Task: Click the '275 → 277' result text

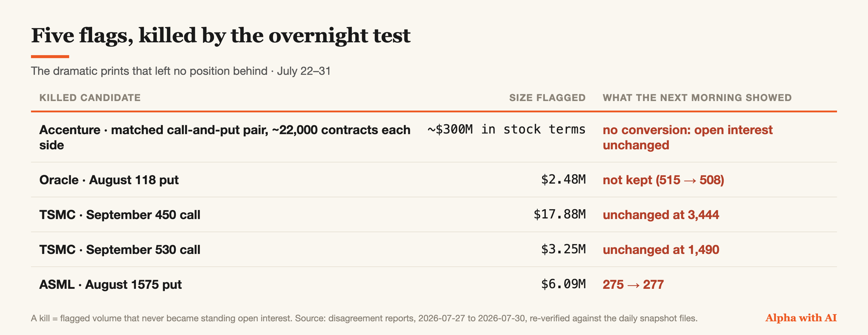Action: [x=633, y=284]
